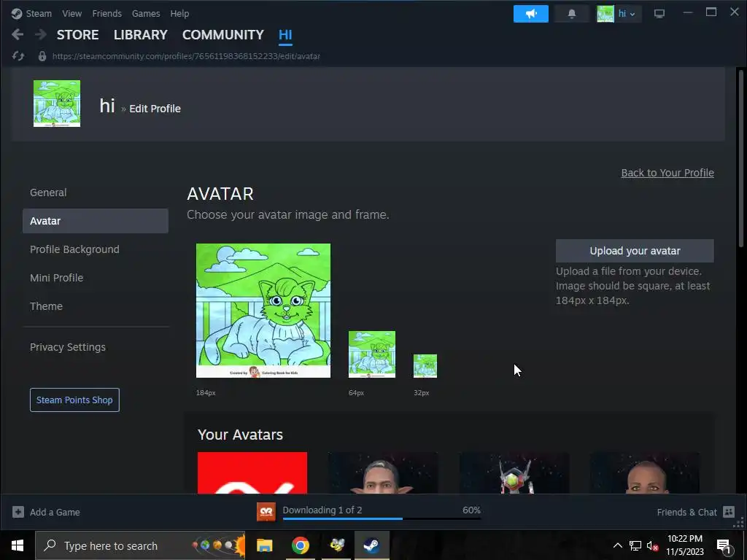Click the download progress bar
Image resolution: width=747 pixels, height=560 pixels.
click(x=382, y=518)
